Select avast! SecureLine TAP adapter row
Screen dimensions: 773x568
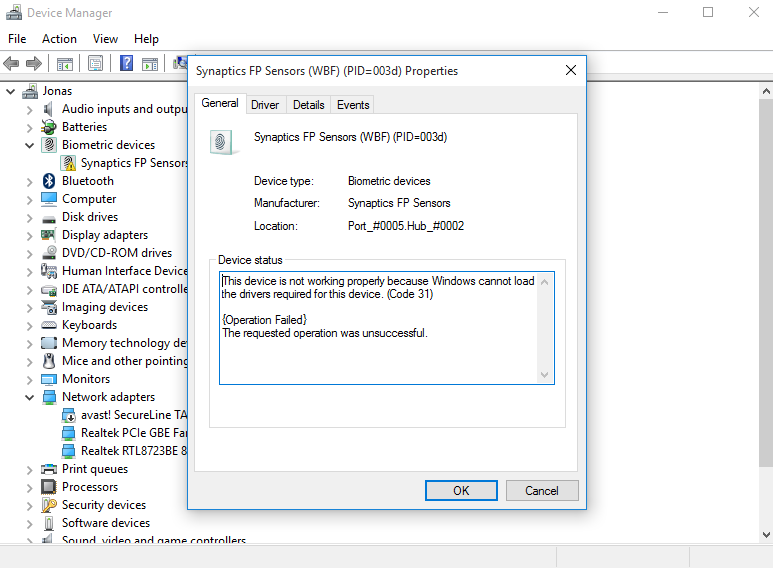(124, 415)
